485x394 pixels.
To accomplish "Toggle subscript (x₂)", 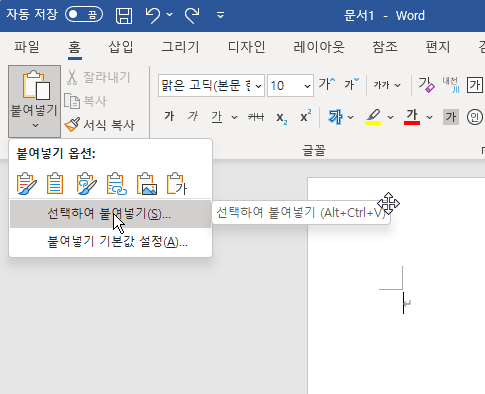I will [281, 117].
